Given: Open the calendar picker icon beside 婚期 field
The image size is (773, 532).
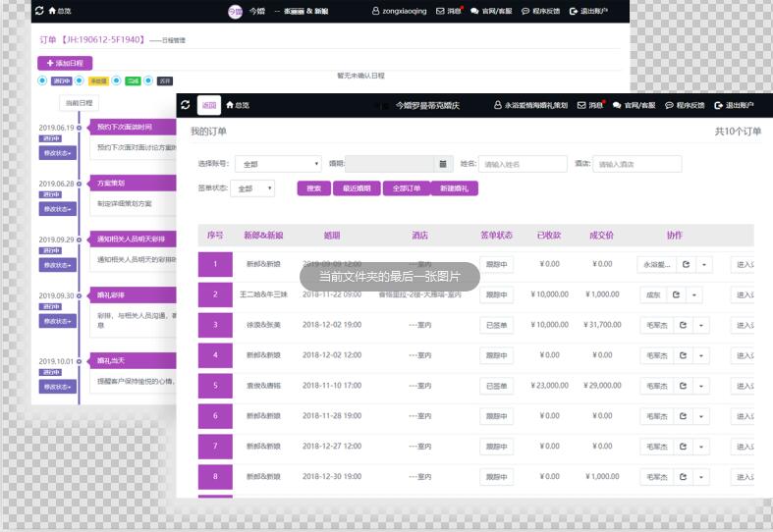Looking at the screenshot, I should click(443, 164).
